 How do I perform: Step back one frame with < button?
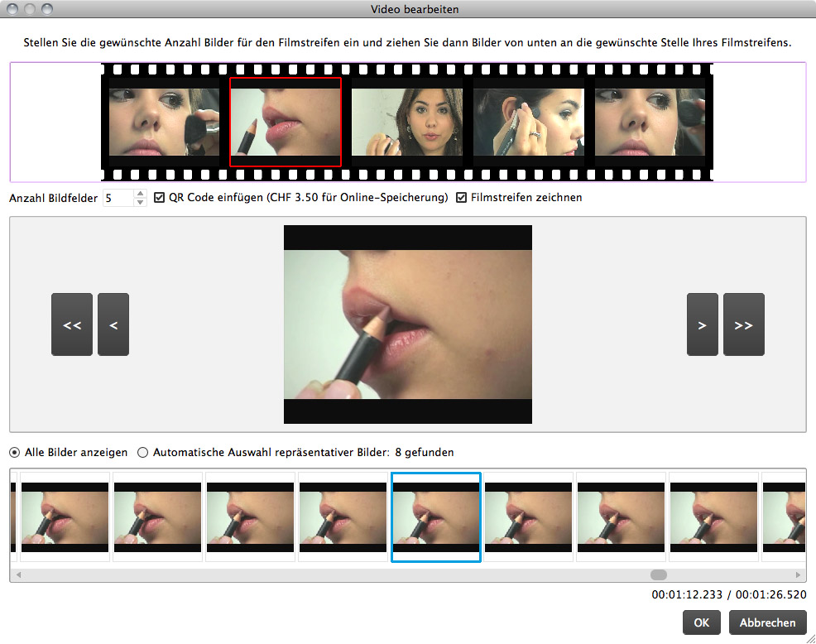click(x=113, y=324)
